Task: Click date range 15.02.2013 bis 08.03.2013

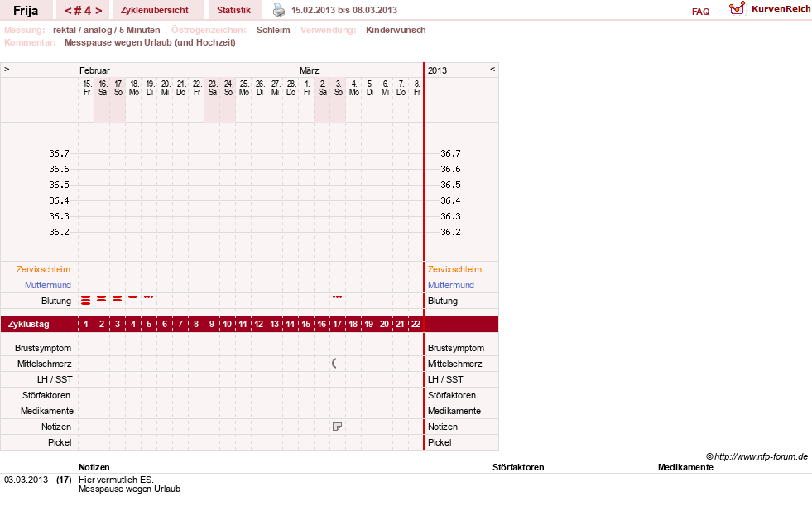Action: point(344,10)
